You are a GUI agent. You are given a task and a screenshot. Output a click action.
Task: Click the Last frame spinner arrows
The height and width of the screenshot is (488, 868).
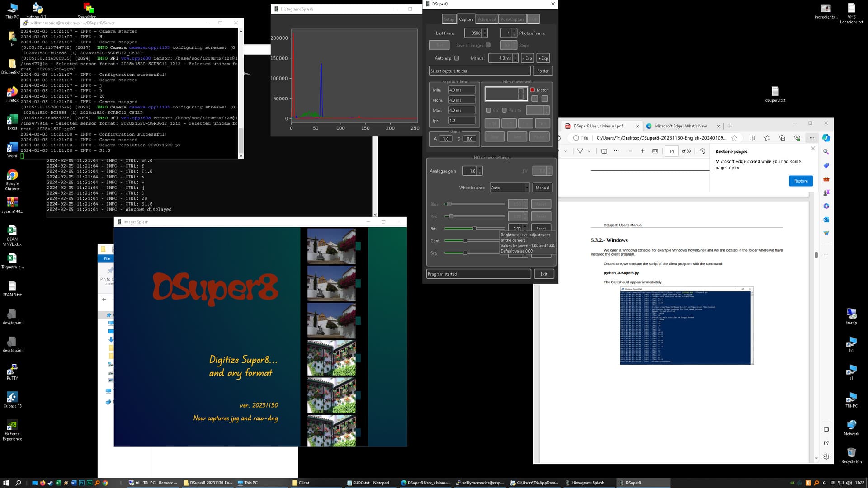pos(485,33)
